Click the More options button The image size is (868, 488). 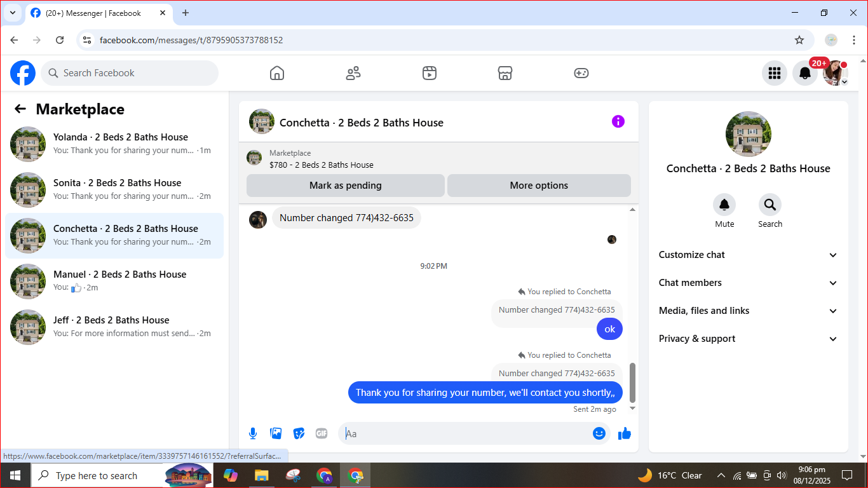[539, 186]
